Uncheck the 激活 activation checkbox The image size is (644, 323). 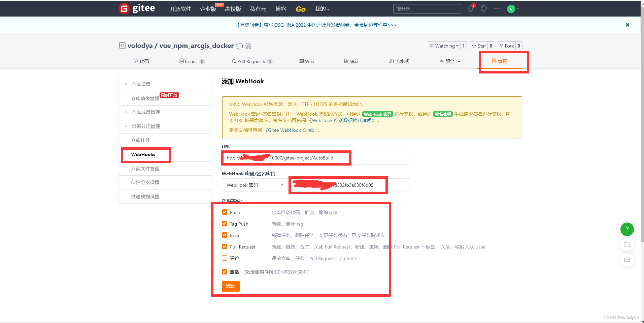(224, 272)
